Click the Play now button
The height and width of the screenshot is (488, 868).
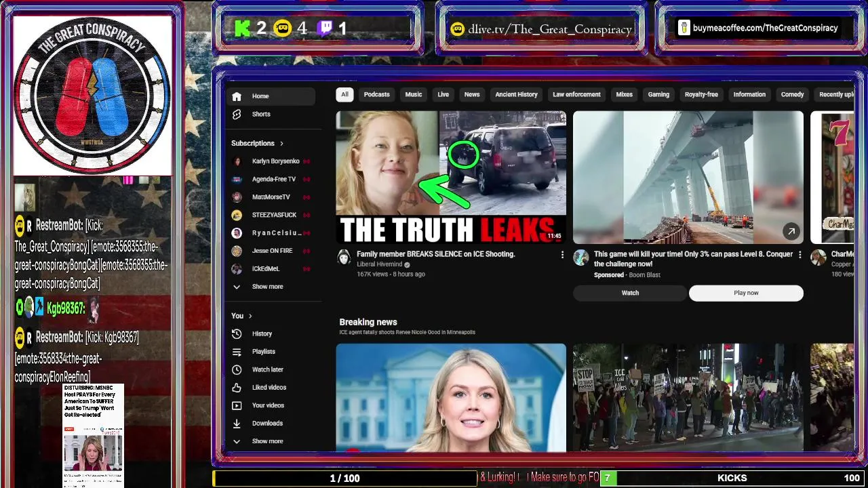[x=746, y=293]
